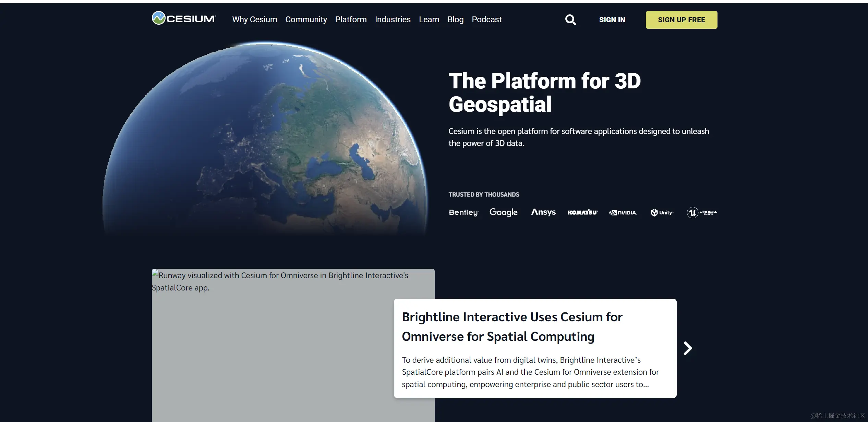Viewport: 868px width, 422px height.
Task: Click the Cesium logo in the header
Action: (184, 18)
